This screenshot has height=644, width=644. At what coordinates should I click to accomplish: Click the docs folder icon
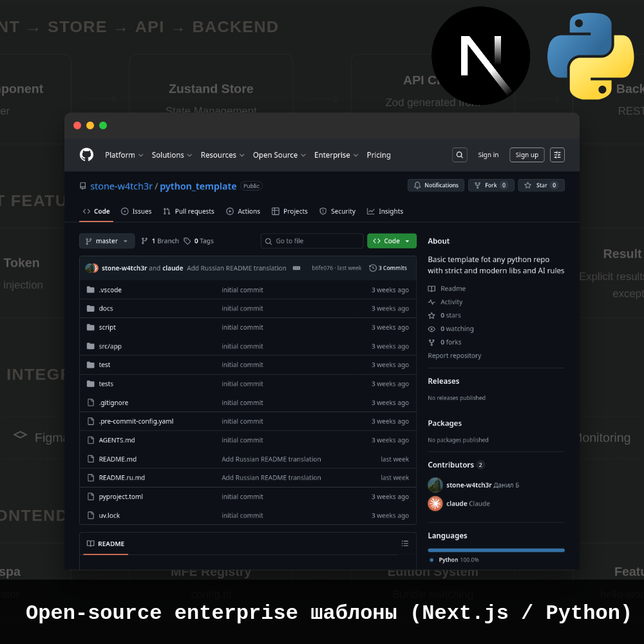[91, 308]
